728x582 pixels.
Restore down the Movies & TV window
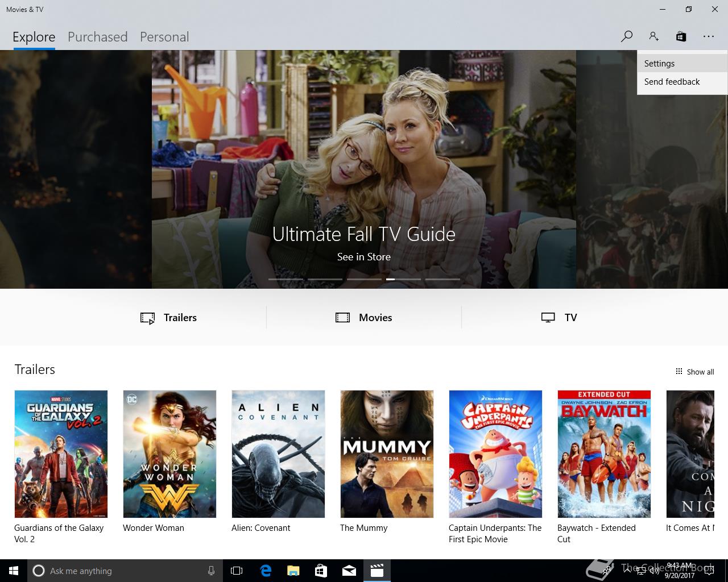(688, 9)
